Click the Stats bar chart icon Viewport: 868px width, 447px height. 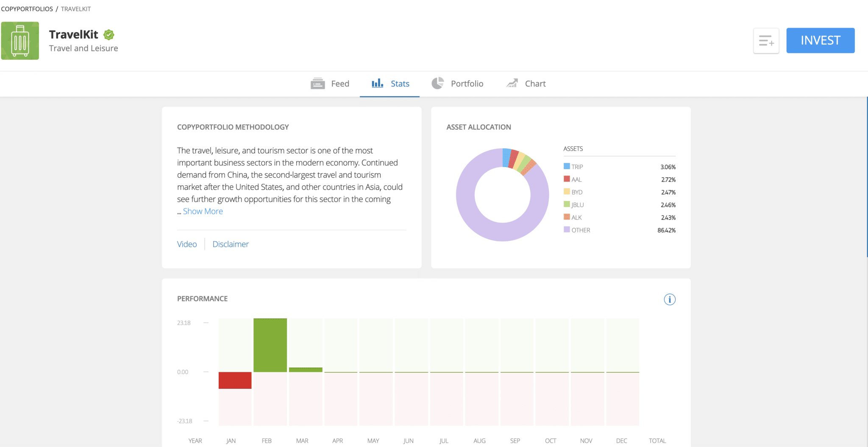pos(377,83)
